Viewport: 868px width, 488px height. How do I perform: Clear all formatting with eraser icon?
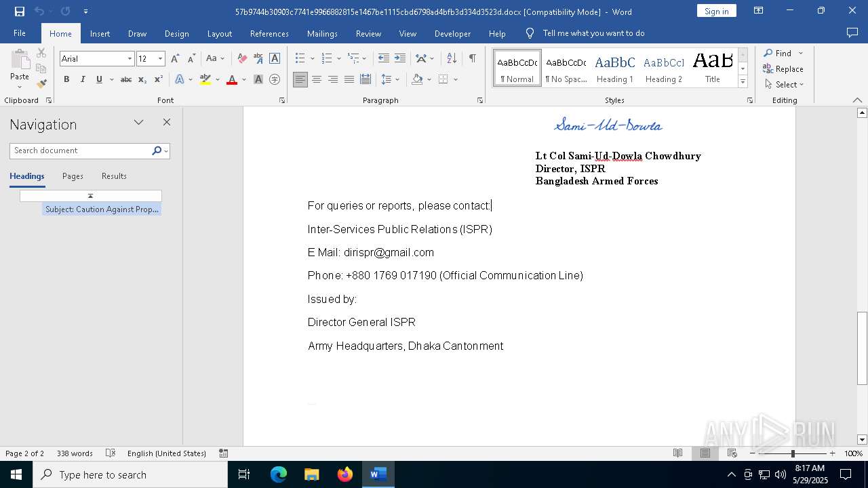click(242, 59)
